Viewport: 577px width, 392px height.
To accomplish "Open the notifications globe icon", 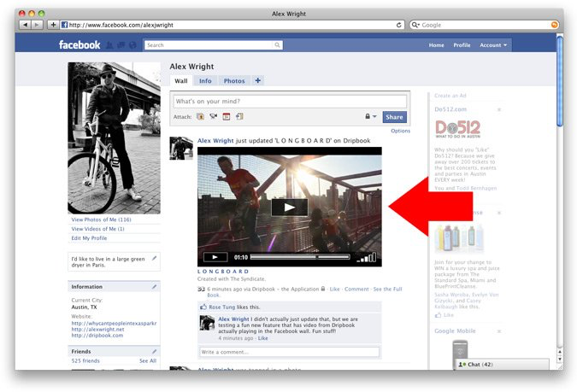I will point(132,45).
